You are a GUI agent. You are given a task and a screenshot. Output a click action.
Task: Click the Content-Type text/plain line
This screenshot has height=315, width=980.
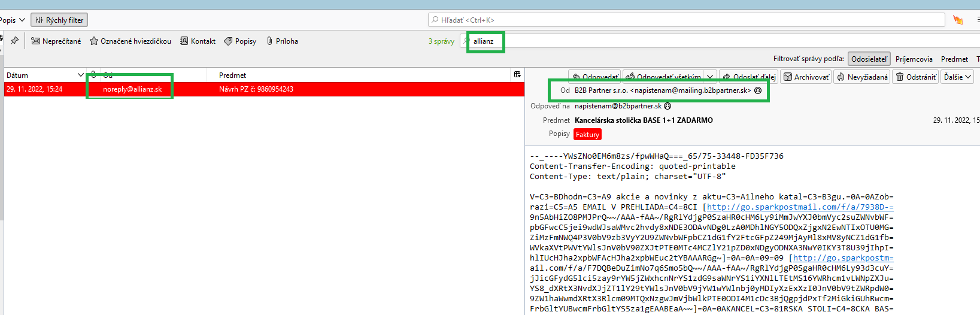(628, 177)
